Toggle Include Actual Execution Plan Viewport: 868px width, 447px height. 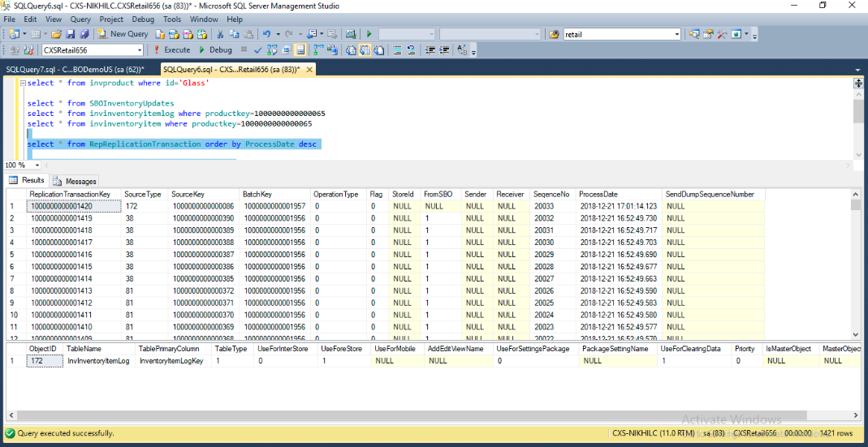tap(317, 49)
